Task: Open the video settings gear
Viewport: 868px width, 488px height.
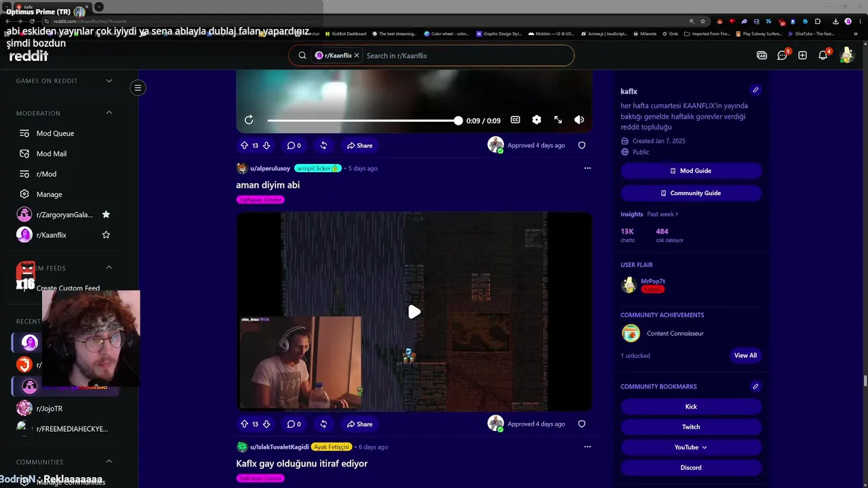Action: [536, 120]
